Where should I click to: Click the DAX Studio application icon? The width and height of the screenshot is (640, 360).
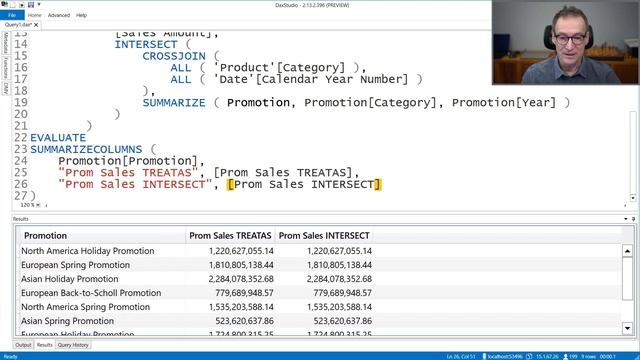[x=4, y=4]
